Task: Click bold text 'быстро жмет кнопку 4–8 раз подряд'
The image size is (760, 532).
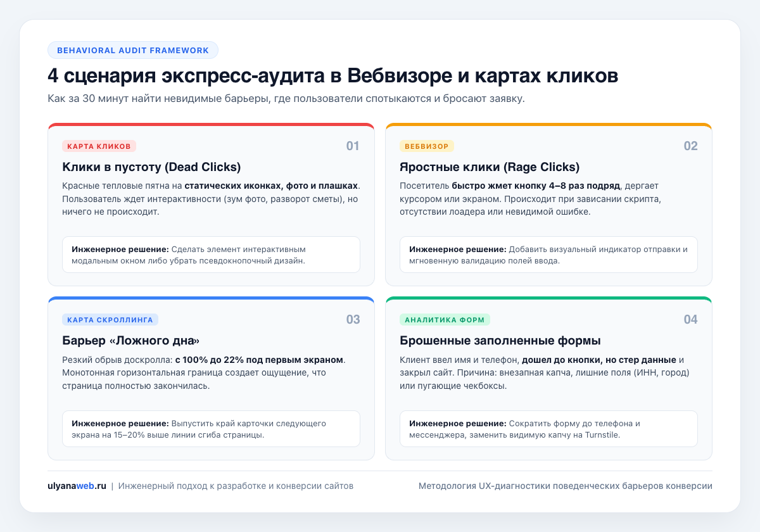Action: 536,186
